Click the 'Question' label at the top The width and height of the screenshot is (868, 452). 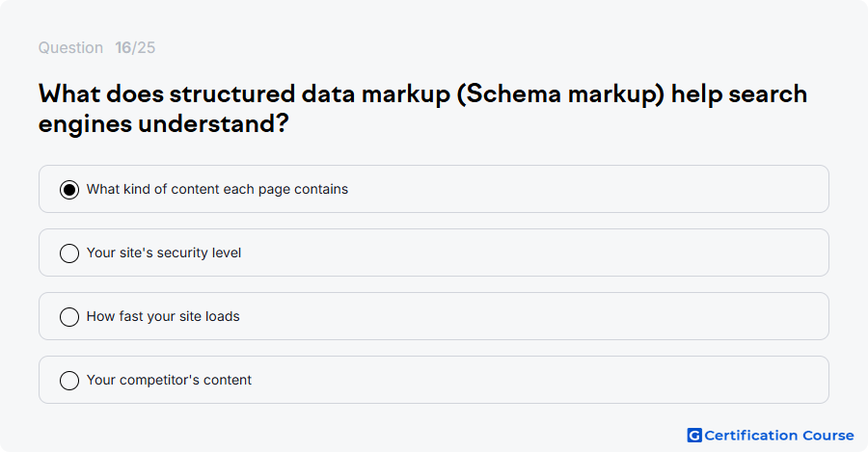coord(70,47)
